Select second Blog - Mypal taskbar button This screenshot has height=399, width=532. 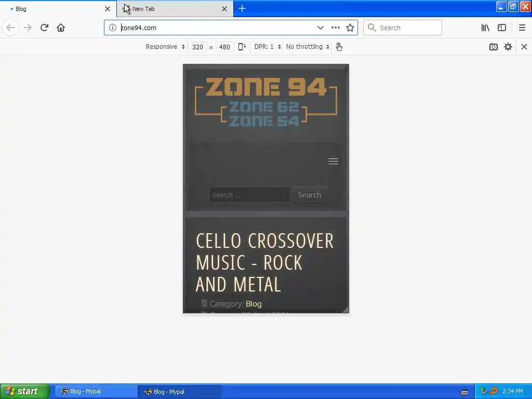pos(180,392)
